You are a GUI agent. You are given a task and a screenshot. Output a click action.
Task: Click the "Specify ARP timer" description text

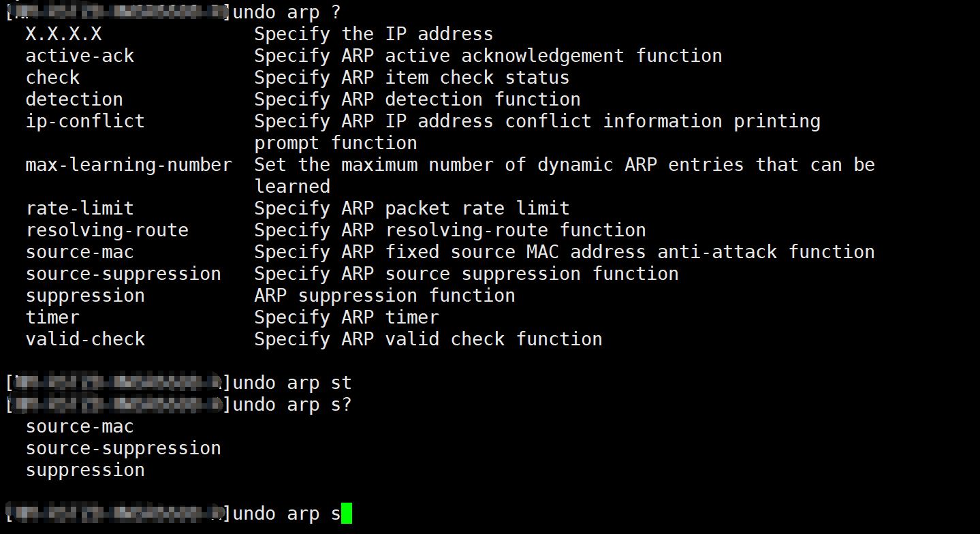pos(347,317)
